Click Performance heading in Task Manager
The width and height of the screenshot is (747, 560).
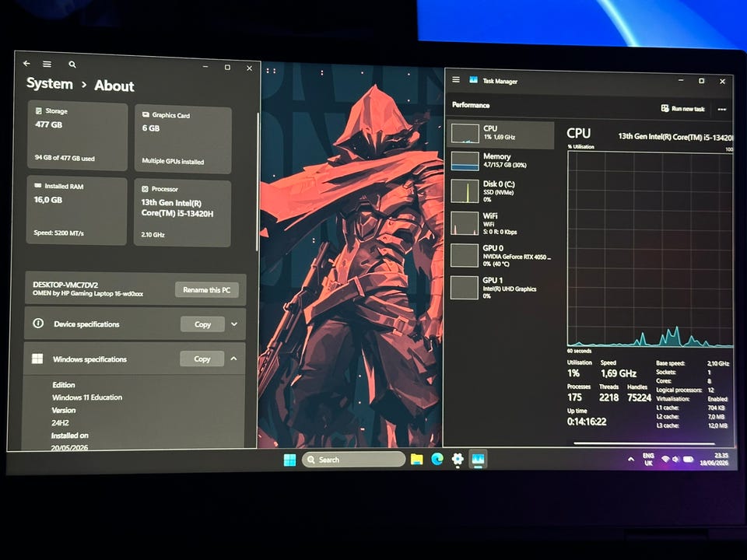tap(471, 105)
